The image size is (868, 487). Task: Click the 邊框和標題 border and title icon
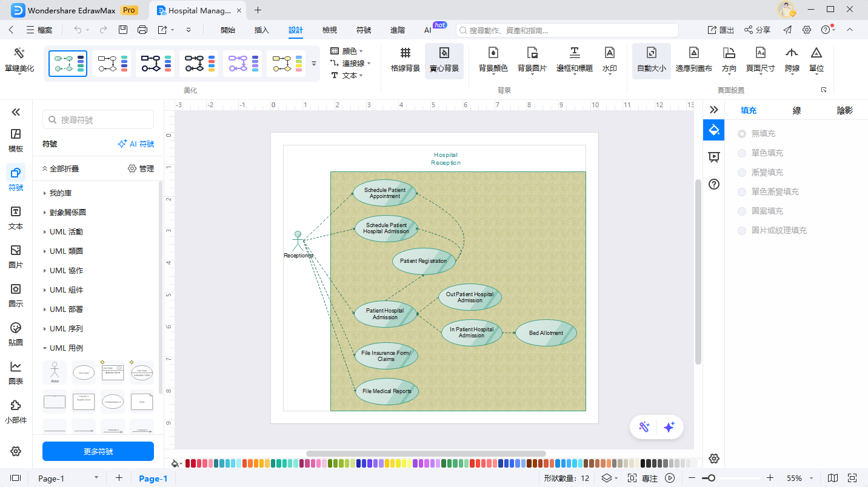pos(574,55)
